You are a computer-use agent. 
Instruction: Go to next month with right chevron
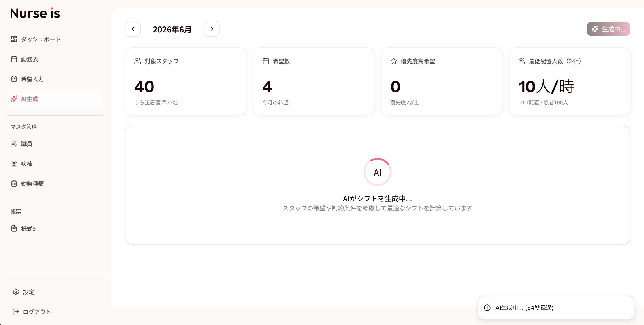click(x=212, y=29)
